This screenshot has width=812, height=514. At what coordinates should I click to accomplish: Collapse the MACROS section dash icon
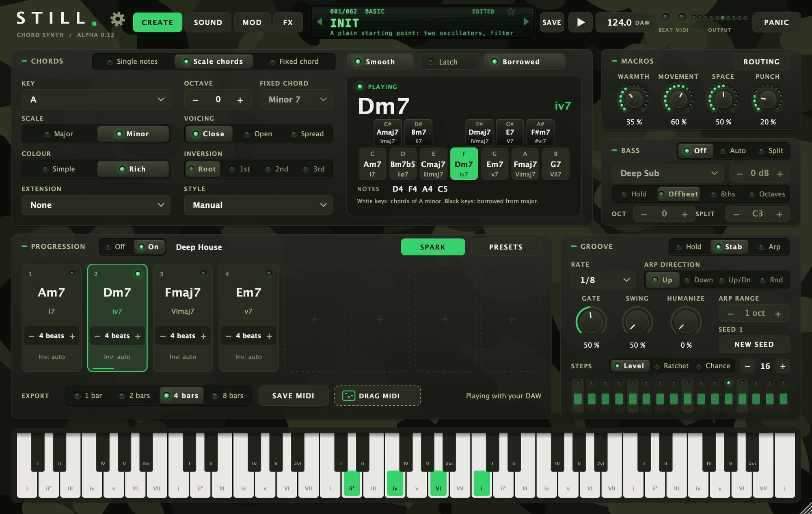tap(614, 61)
